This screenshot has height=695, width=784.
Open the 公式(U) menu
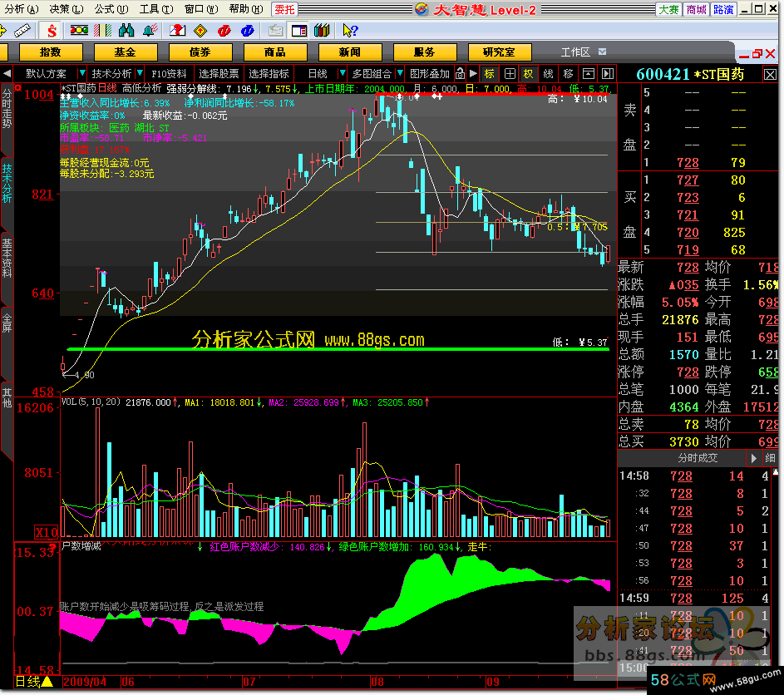click(111, 9)
